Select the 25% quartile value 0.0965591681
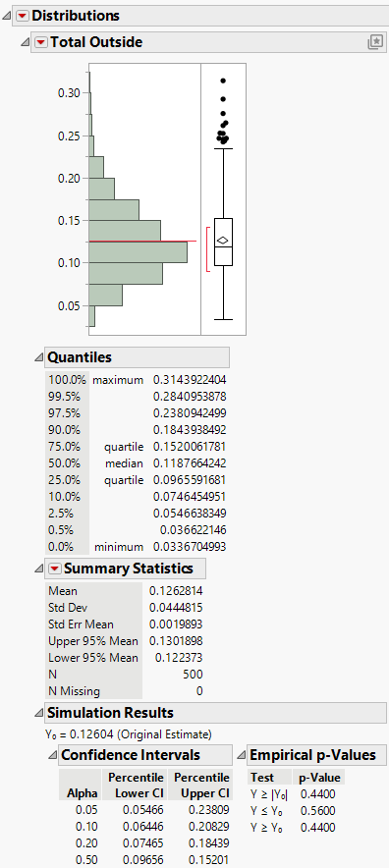Viewport: 389px width, 868px height. (x=190, y=480)
